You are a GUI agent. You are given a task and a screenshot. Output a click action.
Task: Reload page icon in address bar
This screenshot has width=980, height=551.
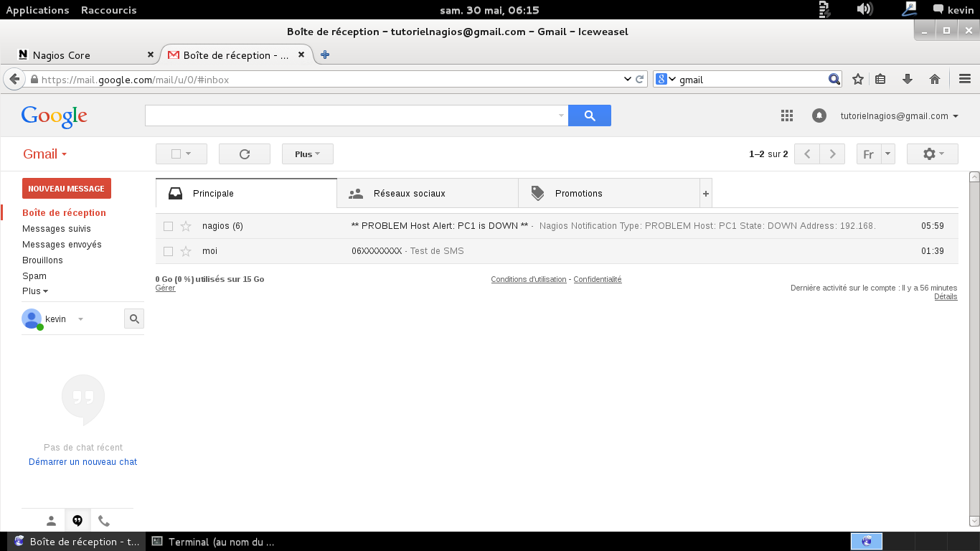[x=640, y=79]
